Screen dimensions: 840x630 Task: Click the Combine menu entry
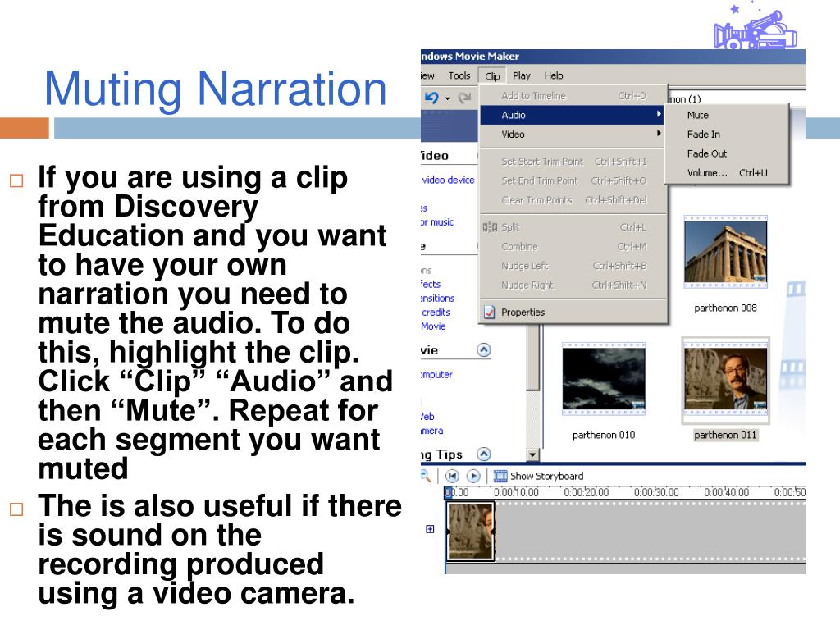point(572,246)
